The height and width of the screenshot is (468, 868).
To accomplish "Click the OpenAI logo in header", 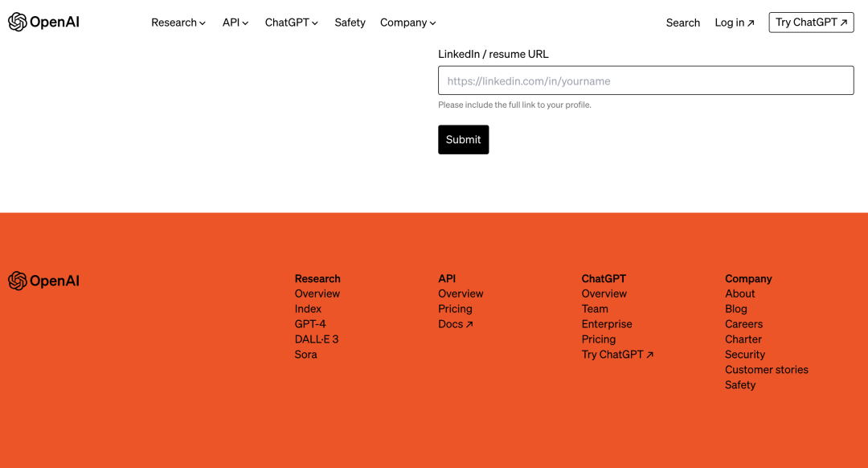I will (43, 23).
